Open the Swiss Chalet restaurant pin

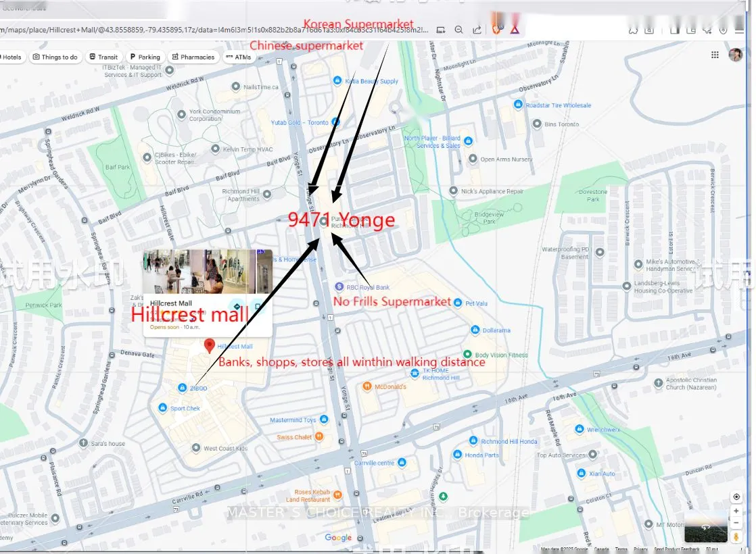pos(319,436)
